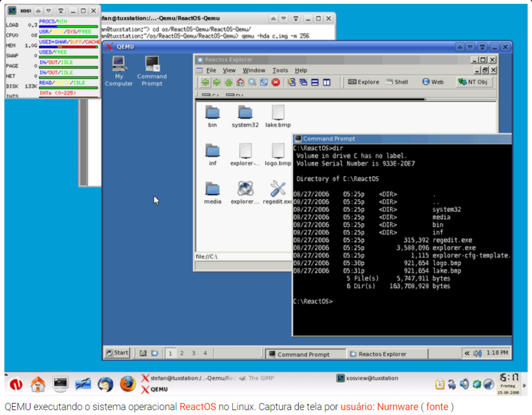Click the QEMU entry in the Linux taskbar
The height and width of the screenshot is (415, 532).
154,389
